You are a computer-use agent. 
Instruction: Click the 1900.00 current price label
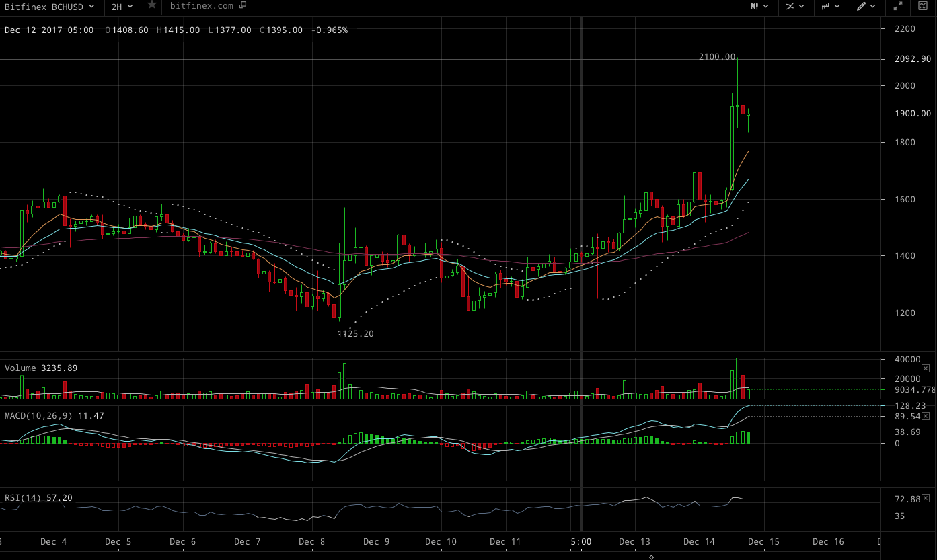point(912,114)
